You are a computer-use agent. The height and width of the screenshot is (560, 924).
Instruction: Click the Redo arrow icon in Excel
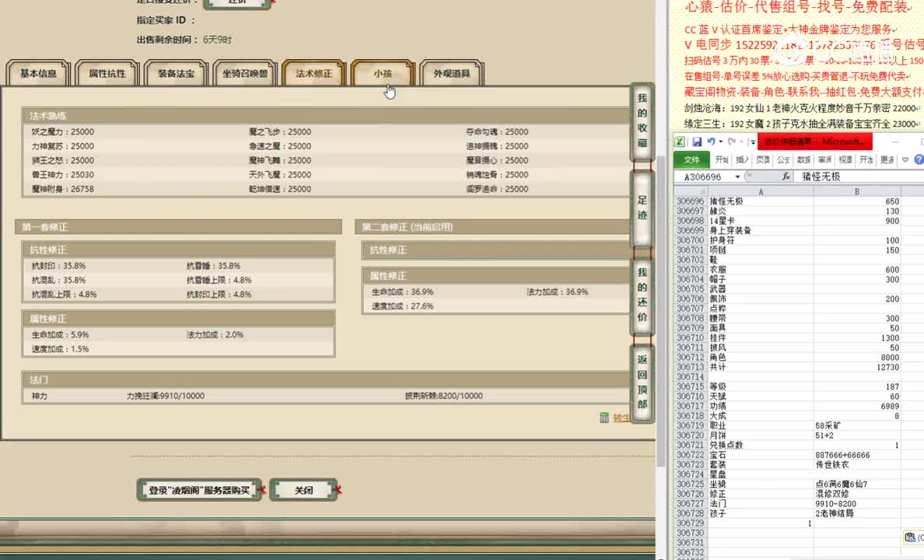coord(732,142)
